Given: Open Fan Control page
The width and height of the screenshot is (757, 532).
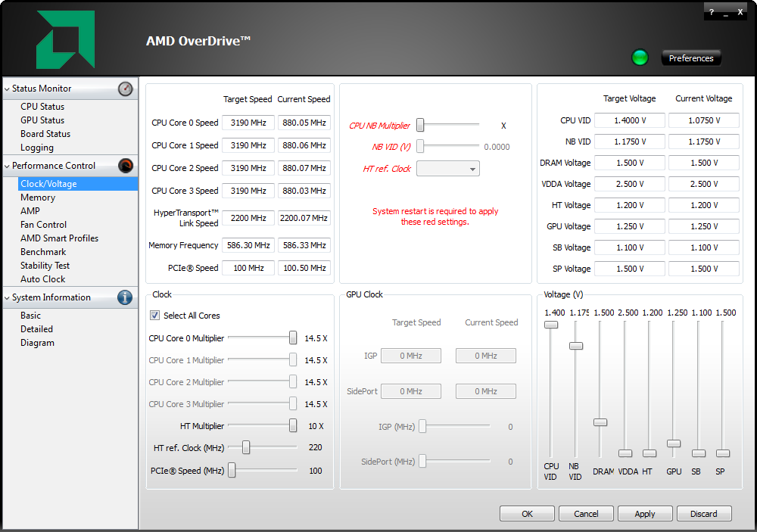Looking at the screenshot, I should (x=43, y=225).
